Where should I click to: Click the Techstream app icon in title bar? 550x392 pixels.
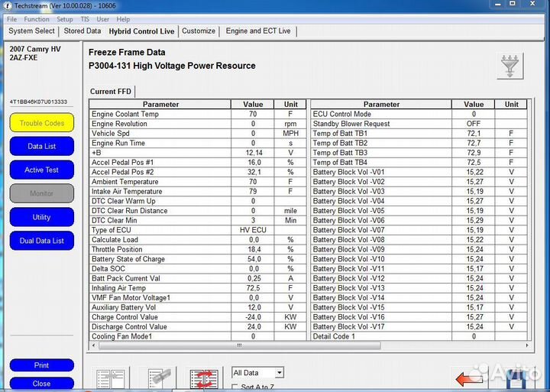[x=7, y=5]
